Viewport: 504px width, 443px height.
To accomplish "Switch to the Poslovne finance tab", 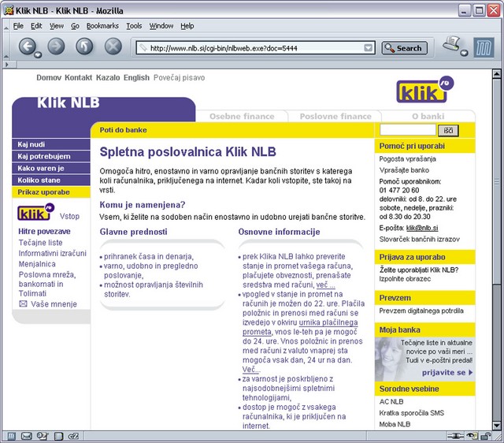I will [x=335, y=116].
